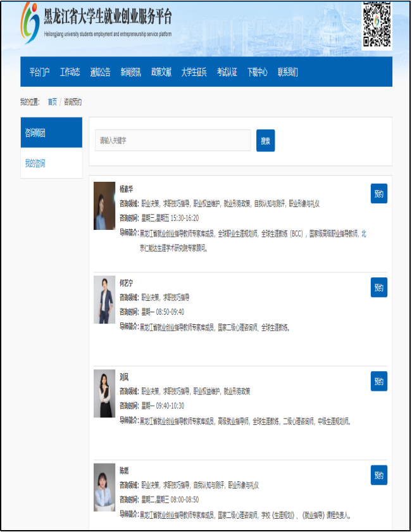Click the QR code image
Viewport: 412px width, 532px height.
click(377, 24)
